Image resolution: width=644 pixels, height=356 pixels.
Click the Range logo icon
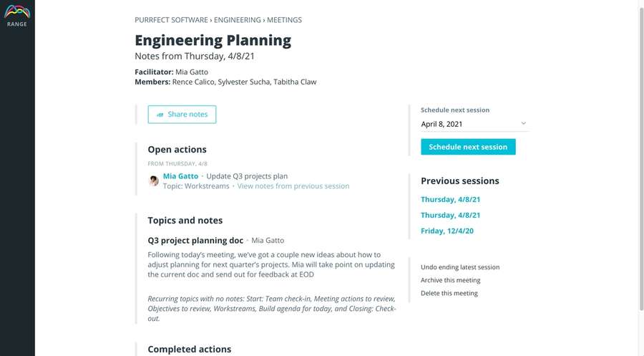tap(17, 13)
